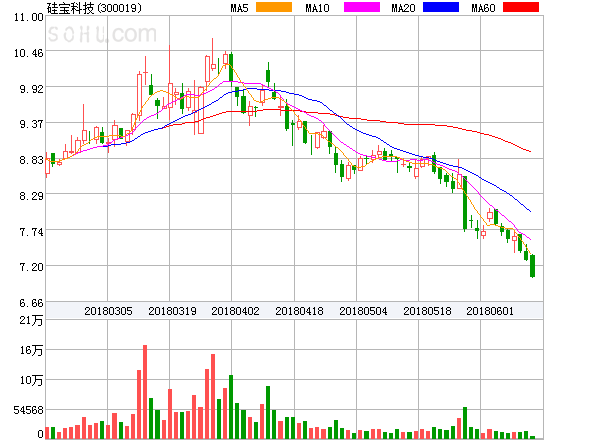Select the stock title 硅宝科技(300019)

94,8
